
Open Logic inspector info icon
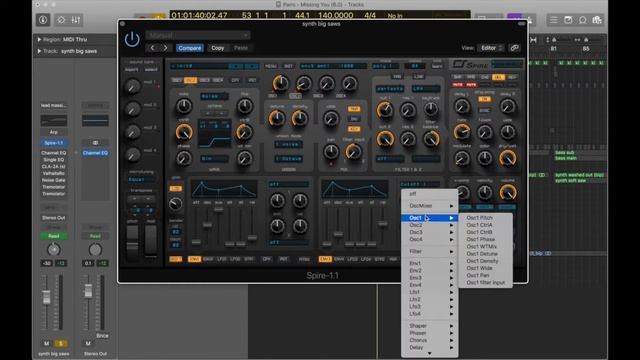(43, 20)
